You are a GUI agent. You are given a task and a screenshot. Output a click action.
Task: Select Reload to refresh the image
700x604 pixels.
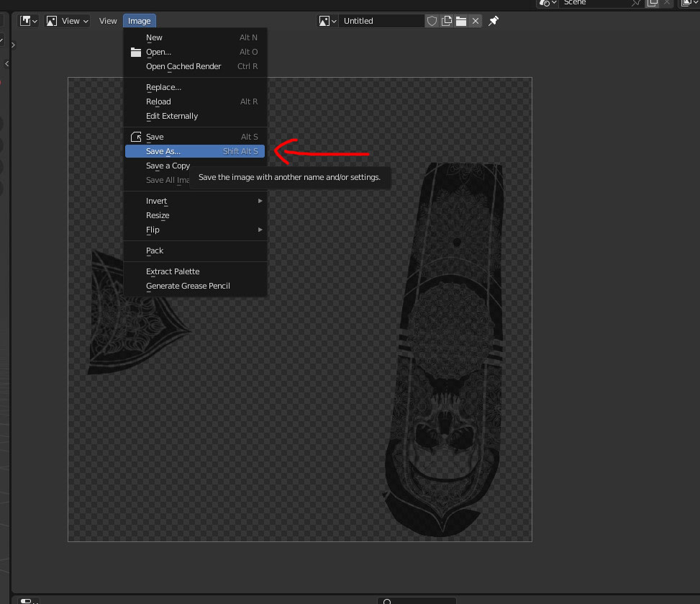[x=158, y=102]
